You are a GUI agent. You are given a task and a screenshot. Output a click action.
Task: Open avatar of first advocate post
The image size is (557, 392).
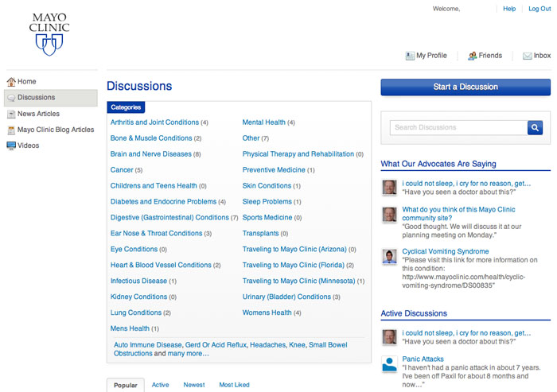[x=389, y=187]
